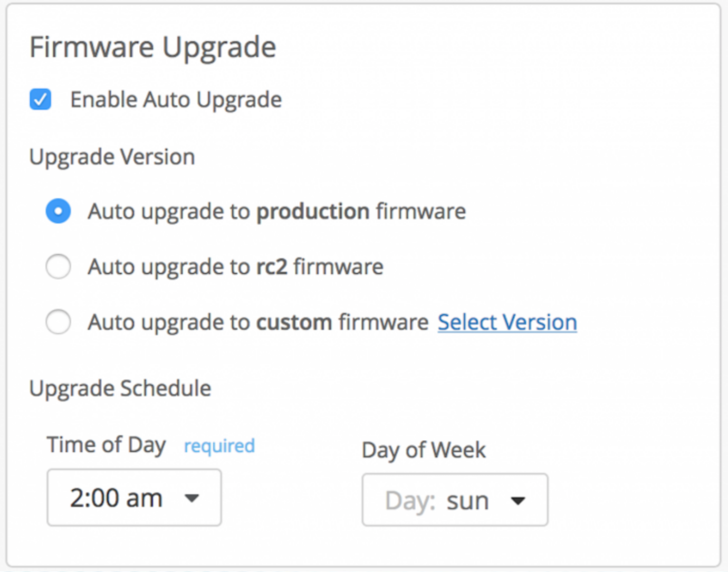The height and width of the screenshot is (572, 728).
Task: Click the "Auto upgrade to rc2 firmware" text
Action: click(235, 266)
